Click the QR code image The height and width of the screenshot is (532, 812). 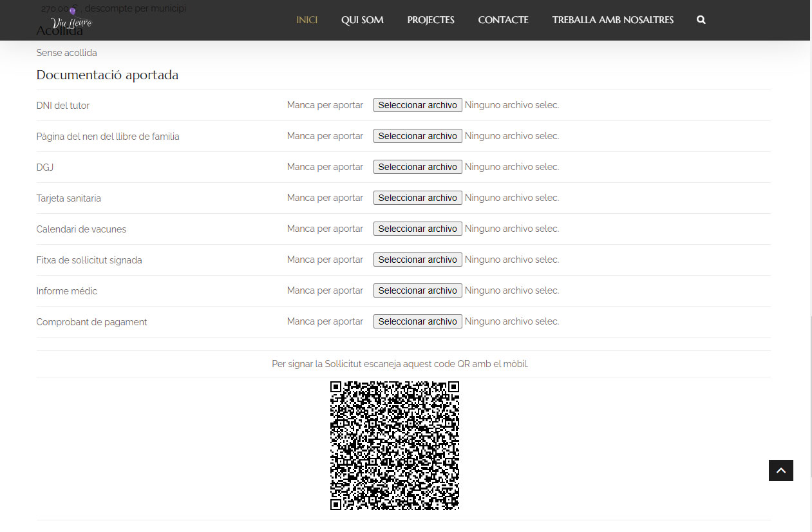[395, 446]
